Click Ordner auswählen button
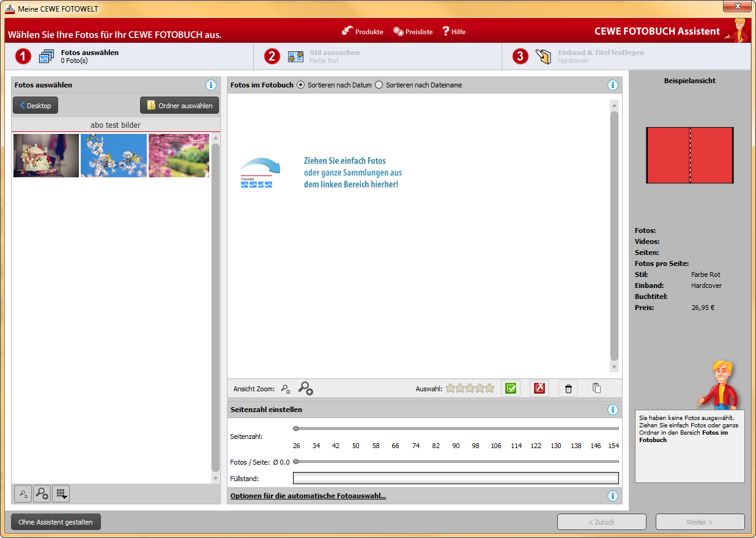This screenshot has width=756, height=538. 179,105
